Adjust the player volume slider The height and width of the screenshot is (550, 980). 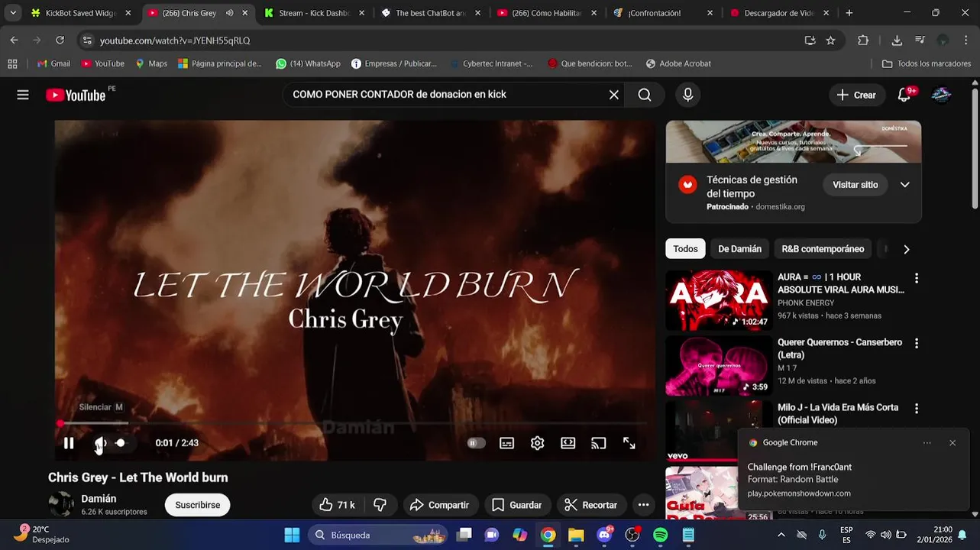pyautogui.click(x=120, y=443)
